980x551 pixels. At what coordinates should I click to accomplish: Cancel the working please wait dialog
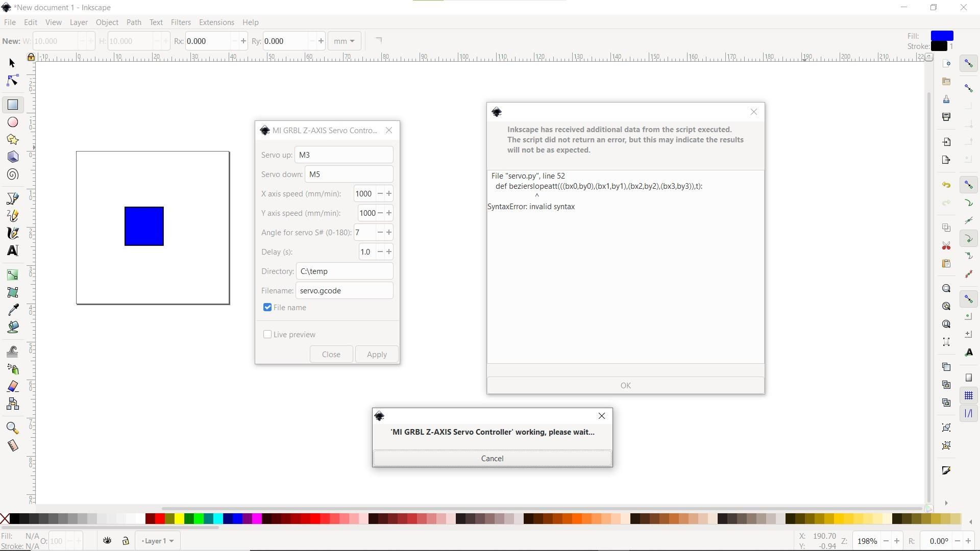492,458
